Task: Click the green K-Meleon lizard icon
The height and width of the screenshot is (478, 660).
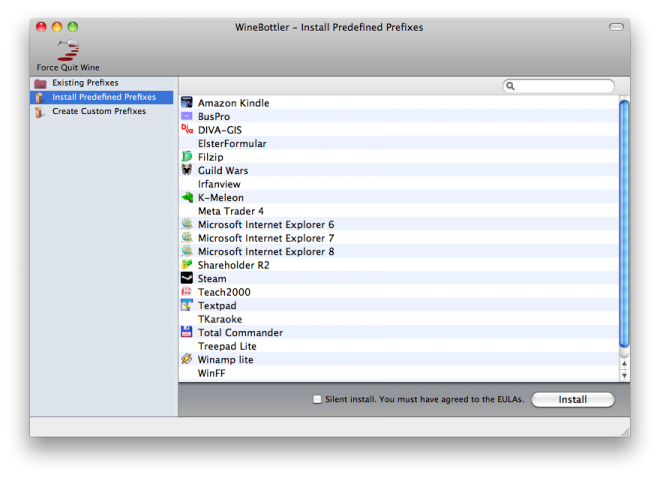Action: [x=187, y=197]
